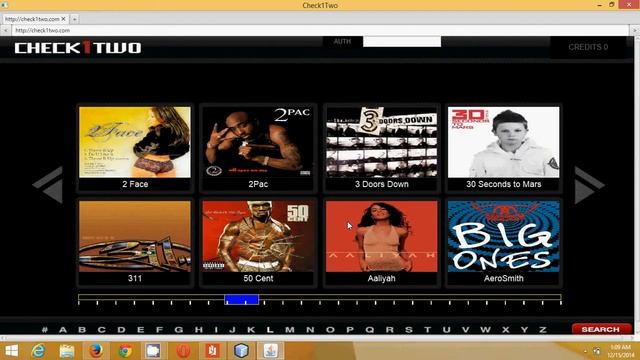Filter artists by letter A

63,329
